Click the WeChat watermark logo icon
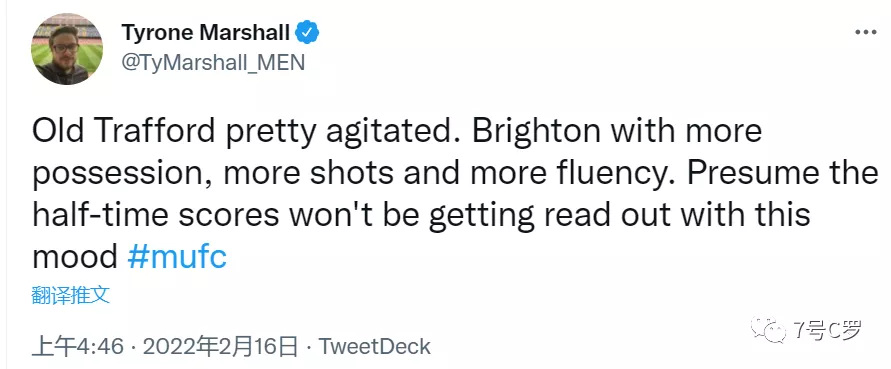891x369 pixels. coord(768,330)
